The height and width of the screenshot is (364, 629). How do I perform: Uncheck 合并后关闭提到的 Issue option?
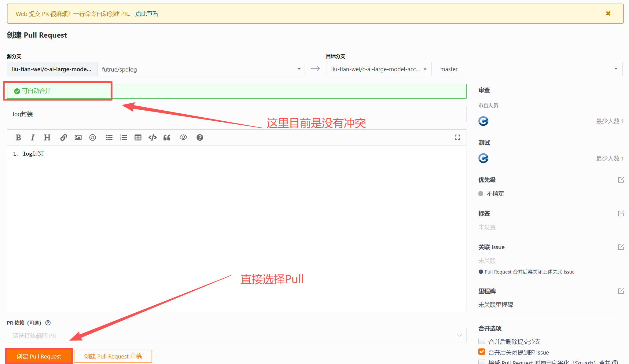click(x=482, y=352)
